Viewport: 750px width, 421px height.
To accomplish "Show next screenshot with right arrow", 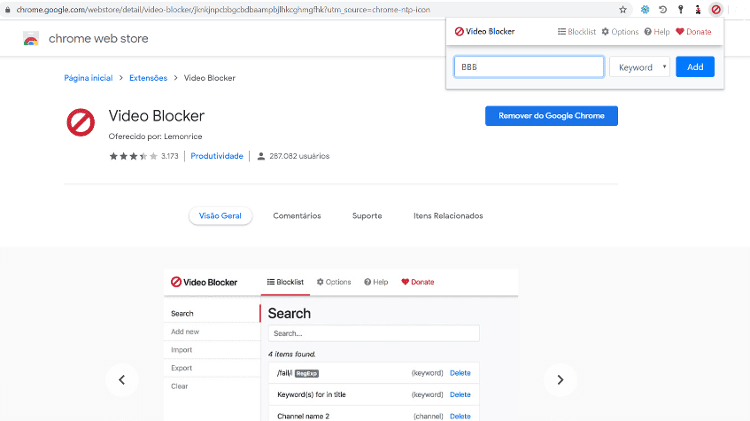I will pyautogui.click(x=561, y=380).
